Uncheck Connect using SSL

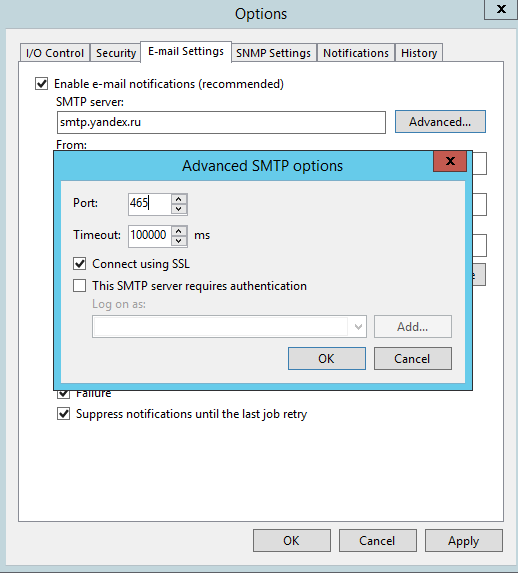[79, 264]
